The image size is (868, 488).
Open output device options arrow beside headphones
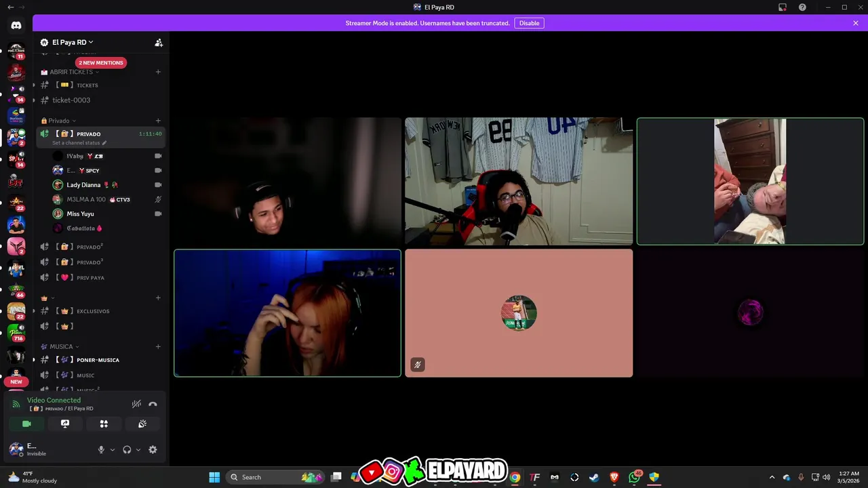138,449
